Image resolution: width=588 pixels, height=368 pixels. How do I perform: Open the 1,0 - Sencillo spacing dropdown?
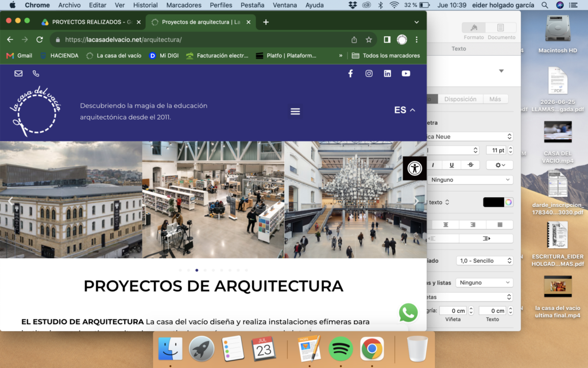[485, 260]
